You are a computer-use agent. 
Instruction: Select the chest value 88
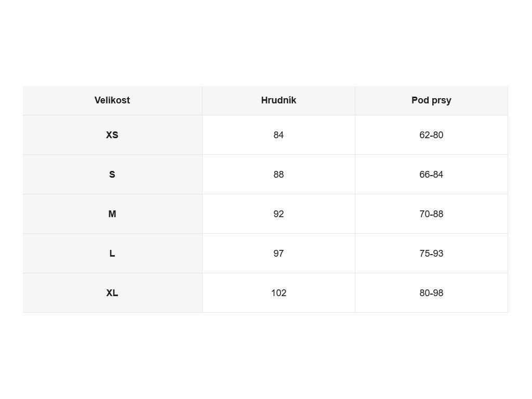click(278, 175)
